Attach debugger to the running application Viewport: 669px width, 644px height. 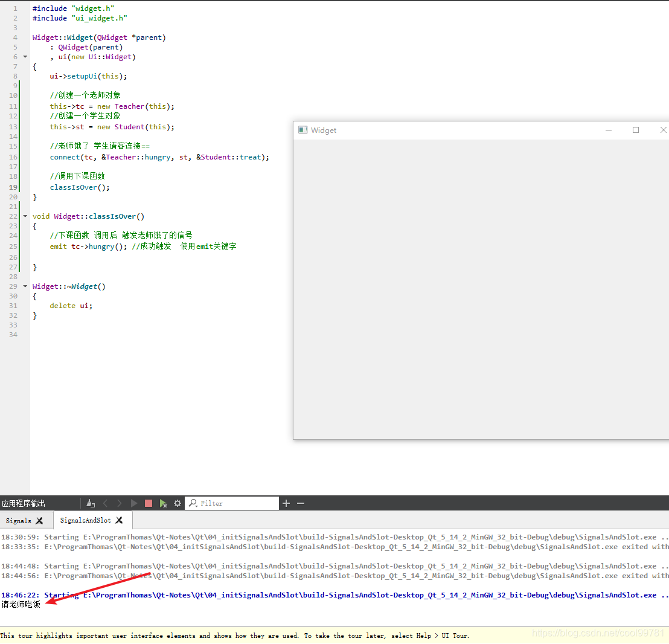click(x=163, y=503)
